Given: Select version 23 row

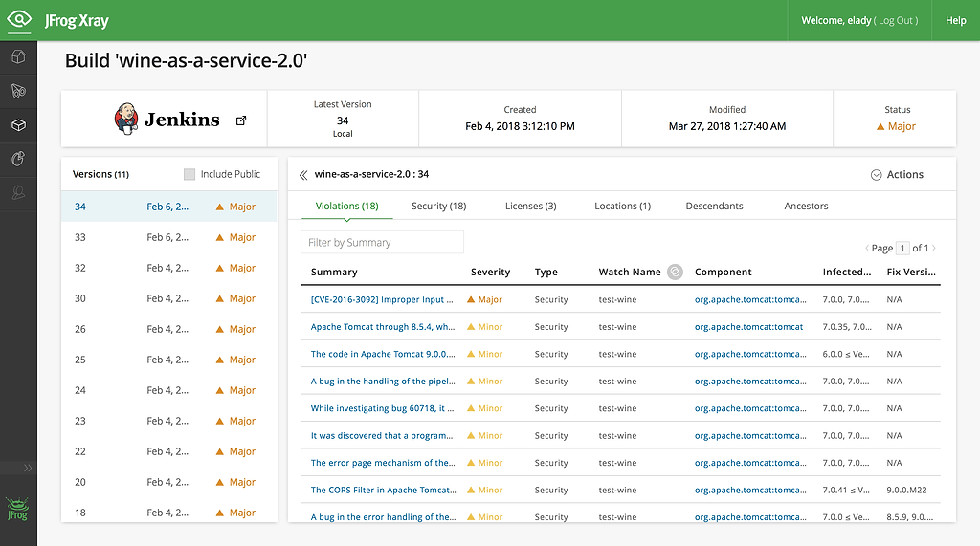Looking at the screenshot, I should click(168, 421).
